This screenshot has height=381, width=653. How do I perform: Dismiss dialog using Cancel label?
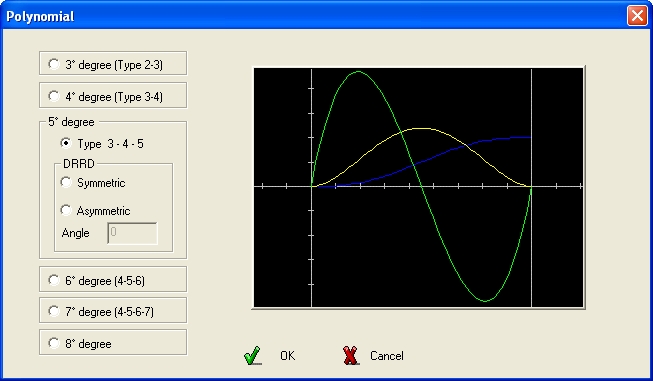point(386,356)
